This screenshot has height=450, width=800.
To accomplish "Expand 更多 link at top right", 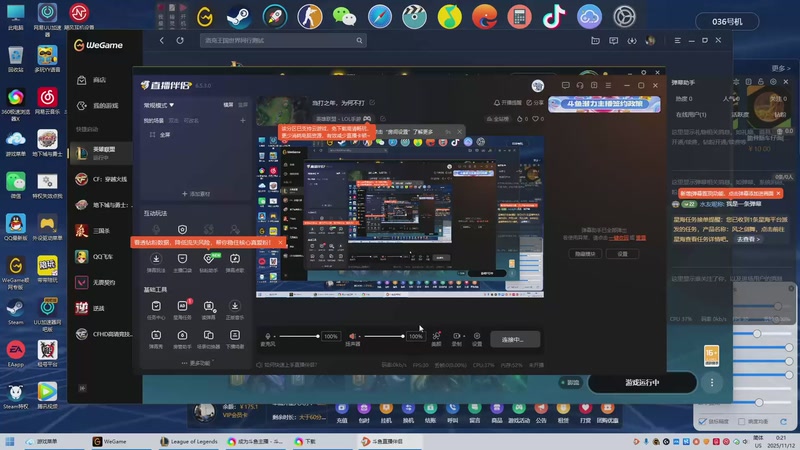I will (x=781, y=68).
